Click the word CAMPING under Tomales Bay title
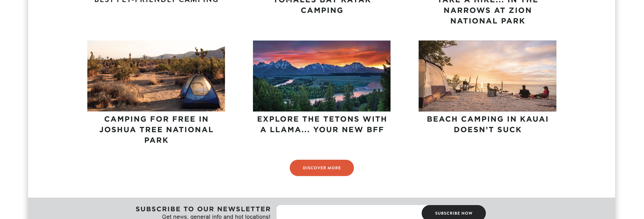The image size is (644, 219). tap(321, 10)
